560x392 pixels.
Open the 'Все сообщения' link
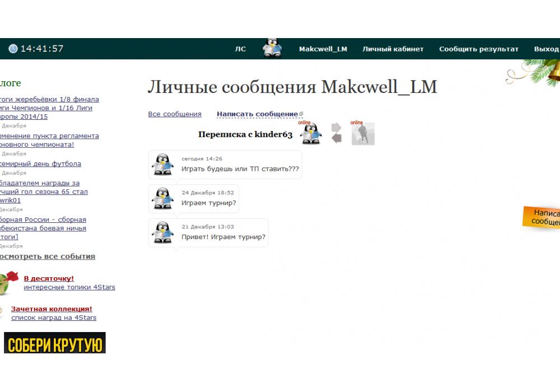tap(174, 114)
